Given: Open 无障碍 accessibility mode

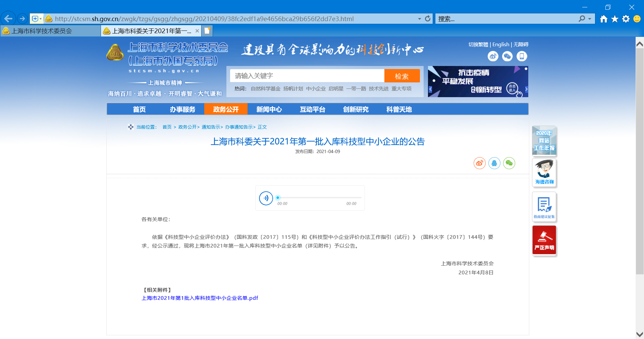Looking at the screenshot, I should [x=521, y=45].
